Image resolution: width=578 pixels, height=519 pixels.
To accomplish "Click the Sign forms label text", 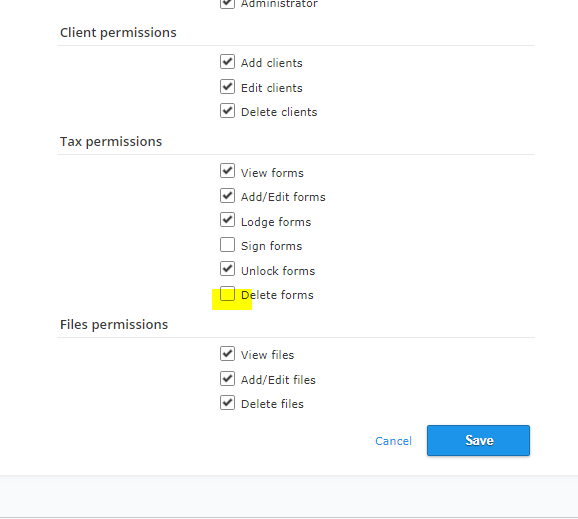I will tap(271, 246).
